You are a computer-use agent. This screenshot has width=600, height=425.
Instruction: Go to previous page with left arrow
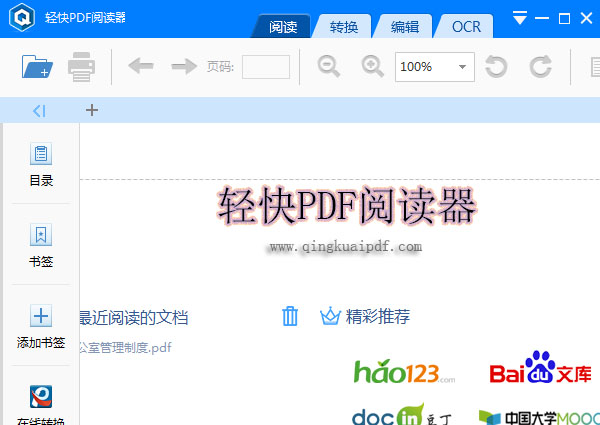(x=141, y=66)
